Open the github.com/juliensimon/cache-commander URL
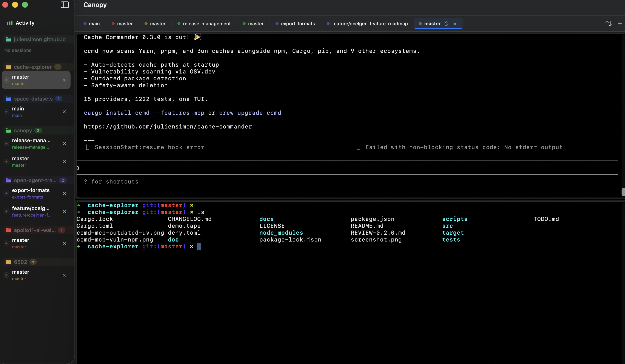The image size is (625, 364). point(168,127)
